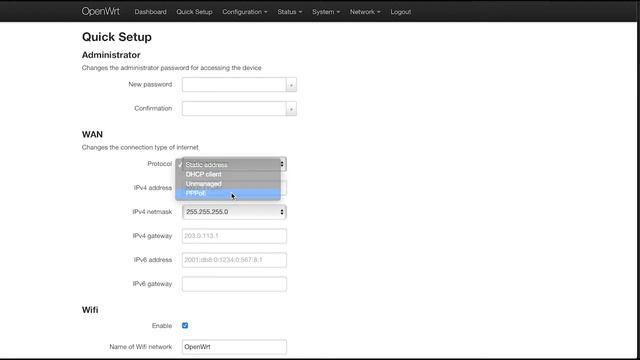640x360 pixels.
Task: Focus the Confirmation password field
Action: [x=234, y=109]
